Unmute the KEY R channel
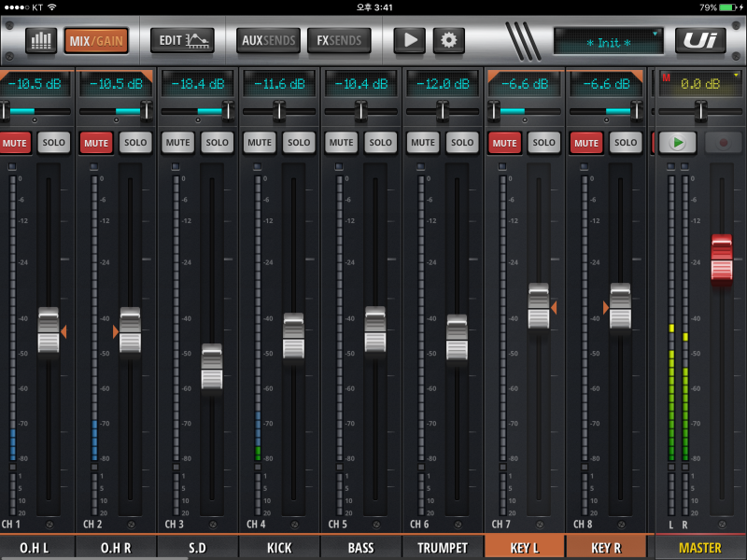The image size is (747, 560). (x=586, y=142)
